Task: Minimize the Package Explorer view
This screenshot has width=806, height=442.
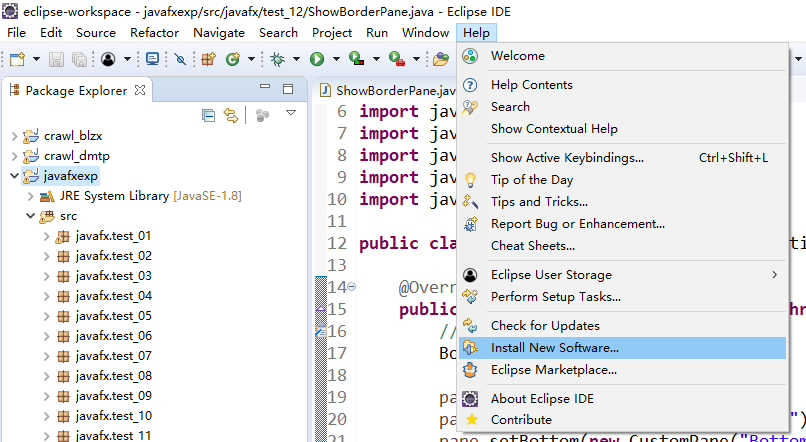Action: 265,87
